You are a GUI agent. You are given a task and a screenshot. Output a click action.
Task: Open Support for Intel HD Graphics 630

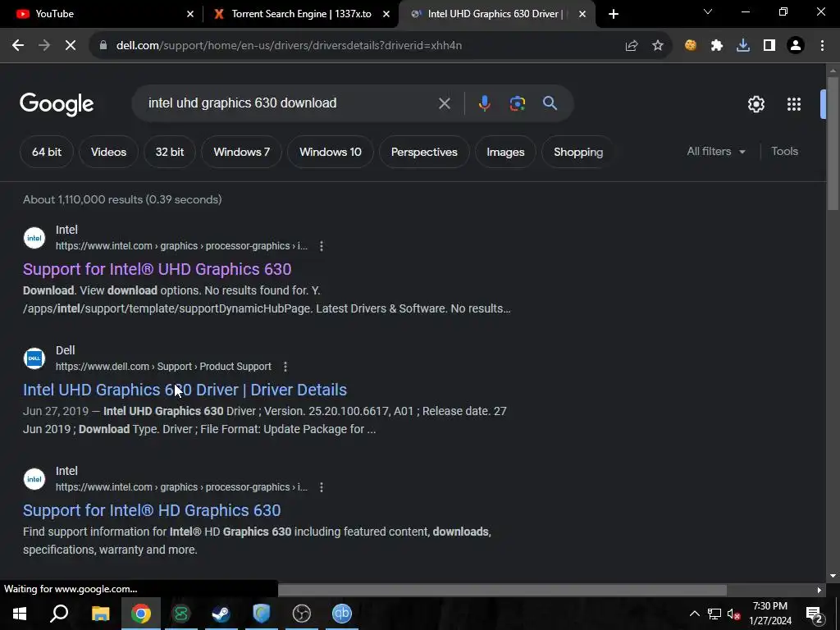152,510
